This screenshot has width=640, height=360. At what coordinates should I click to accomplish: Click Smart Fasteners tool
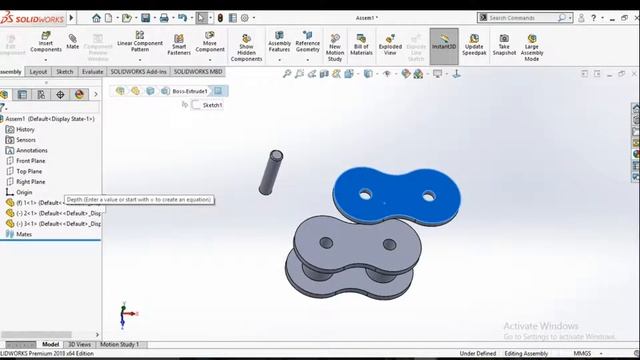point(179,44)
